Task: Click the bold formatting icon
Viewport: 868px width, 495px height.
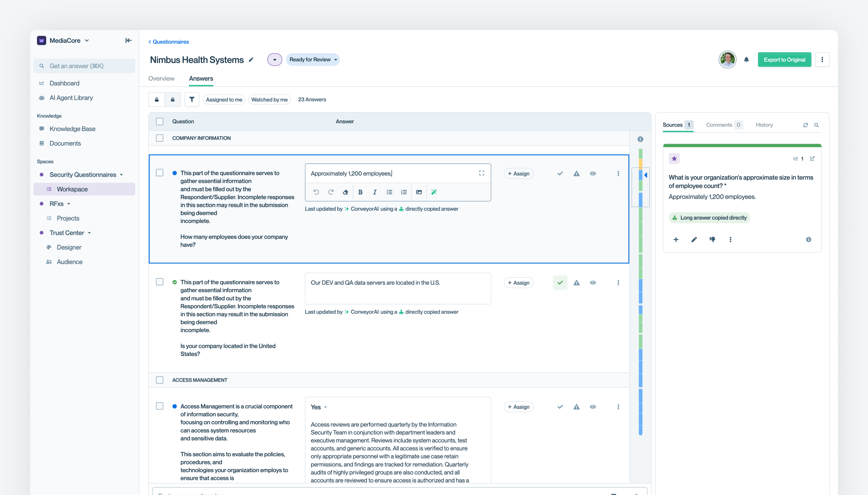Action: point(360,192)
